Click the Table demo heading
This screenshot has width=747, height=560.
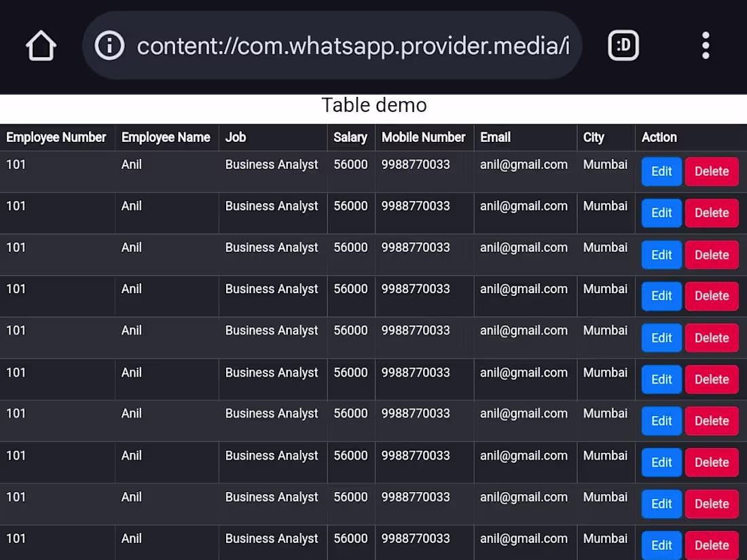373,105
